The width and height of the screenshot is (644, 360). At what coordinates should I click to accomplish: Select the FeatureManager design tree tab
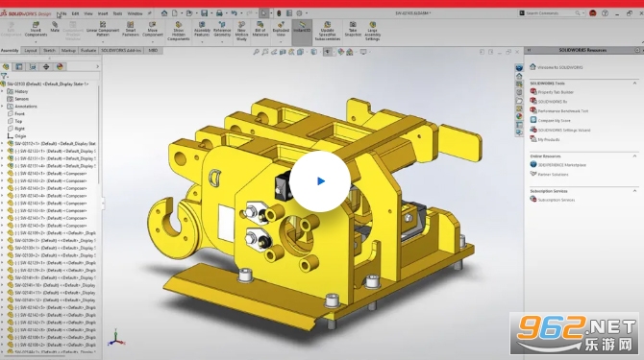[x=6, y=67]
